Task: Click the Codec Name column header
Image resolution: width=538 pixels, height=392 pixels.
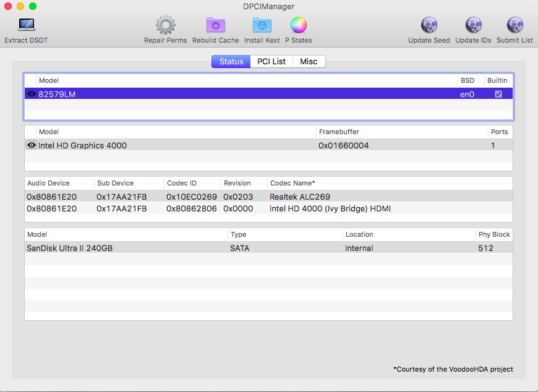Action: pos(292,183)
